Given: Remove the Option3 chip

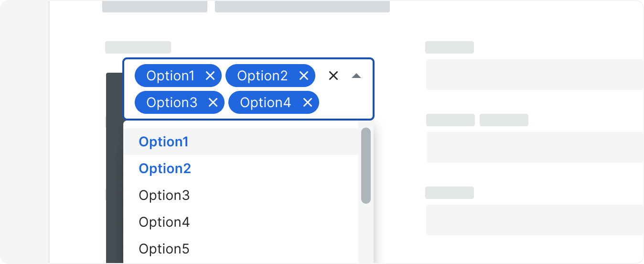Looking at the screenshot, I should tap(213, 102).
